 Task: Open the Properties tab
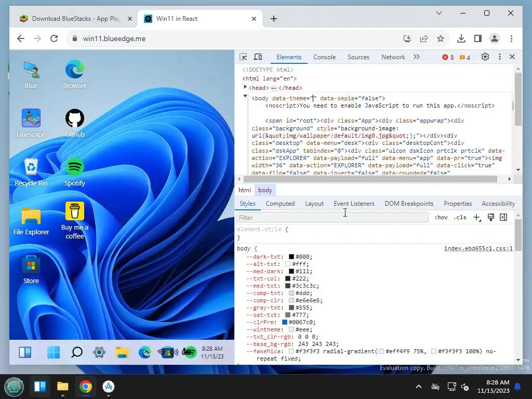click(x=458, y=204)
